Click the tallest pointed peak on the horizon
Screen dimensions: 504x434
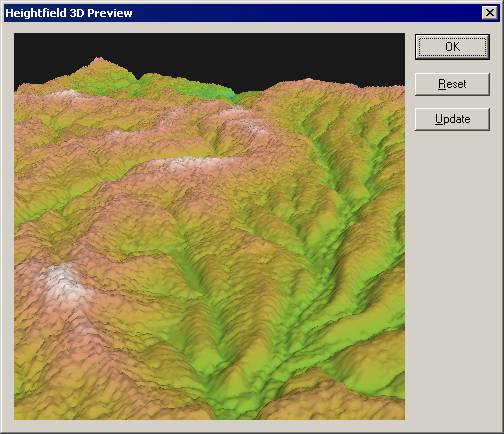coord(98,60)
